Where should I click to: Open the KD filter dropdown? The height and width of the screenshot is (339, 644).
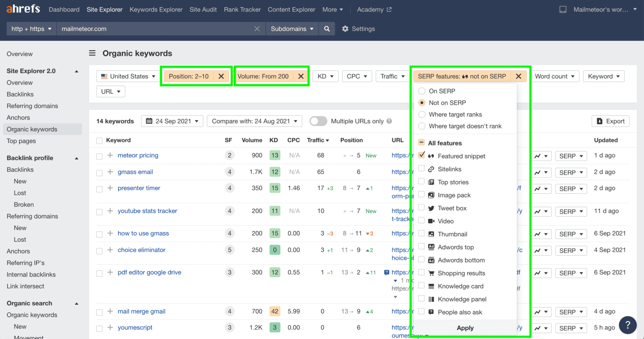pyautogui.click(x=326, y=76)
